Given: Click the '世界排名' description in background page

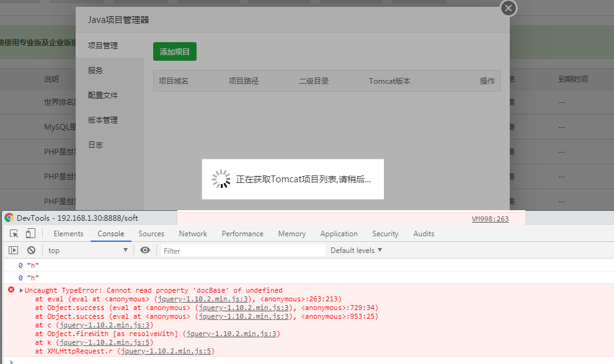Looking at the screenshot, I should pos(60,102).
